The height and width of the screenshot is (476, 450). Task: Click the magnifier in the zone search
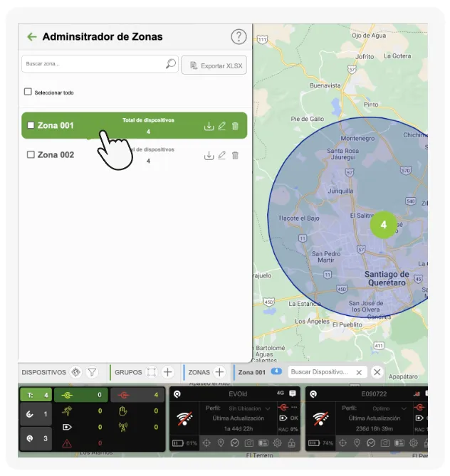click(170, 64)
